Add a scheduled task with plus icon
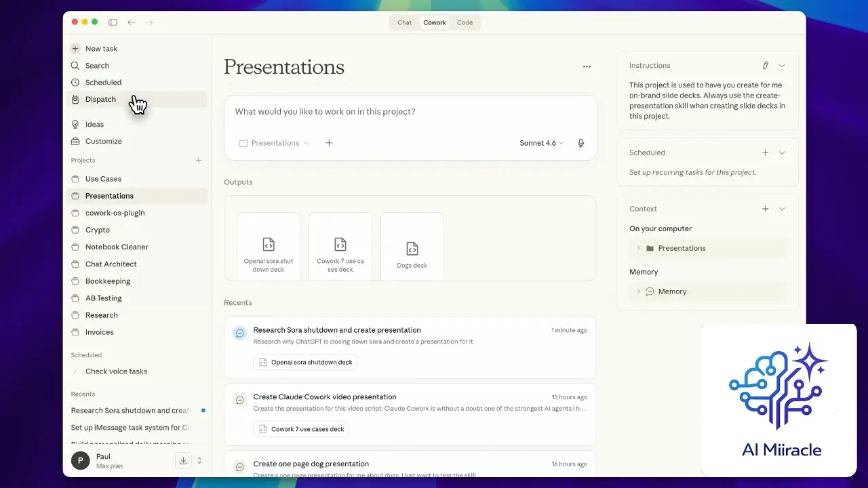Image resolution: width=868 pixels, height=488 pixels. [766, 153]
